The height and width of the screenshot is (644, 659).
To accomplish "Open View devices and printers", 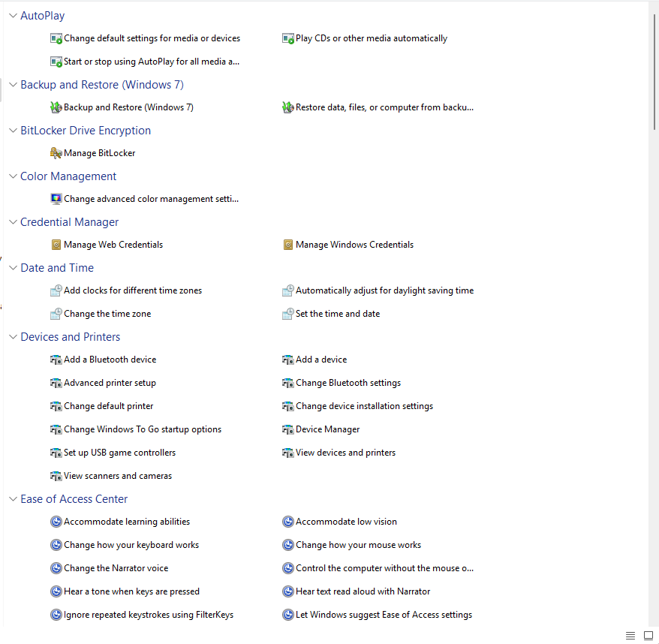I will [345, 453].
